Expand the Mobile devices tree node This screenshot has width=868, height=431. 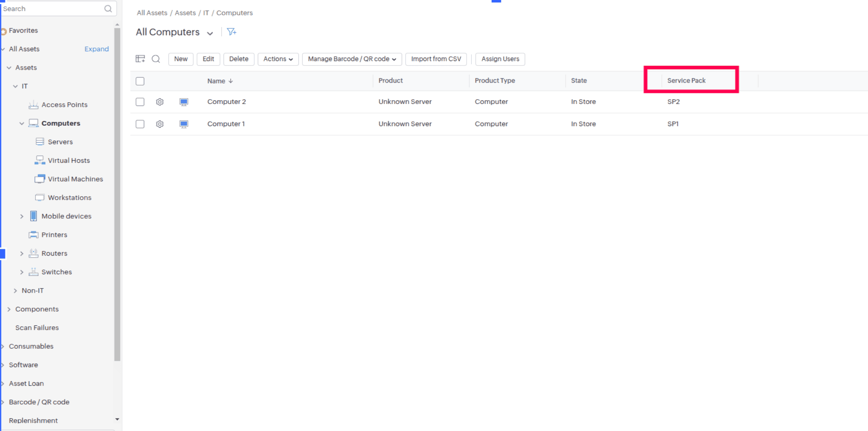(x=22, y=216)
